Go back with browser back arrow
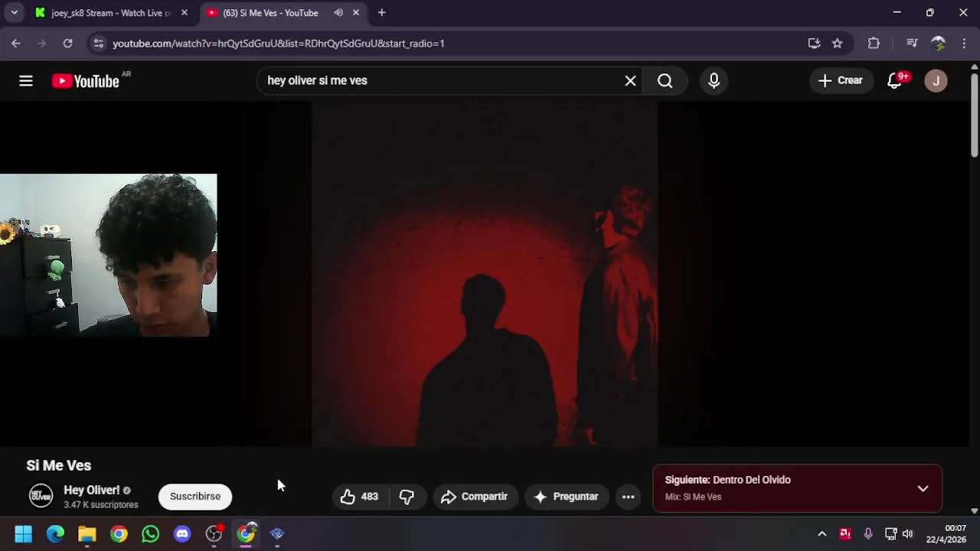Image resolution: width=980 pixels, height=551 pixels. tap(16, 44)
